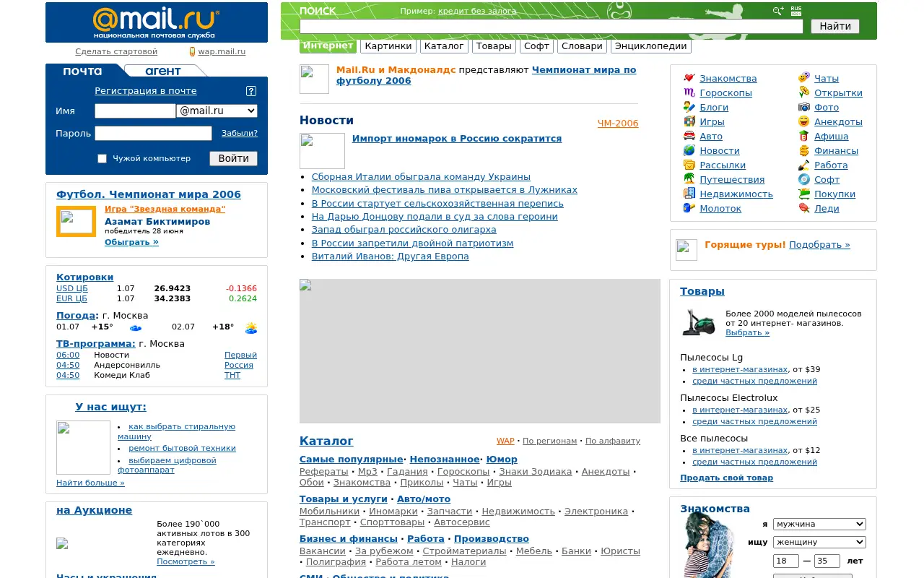This screenshot has width=924, height=578.
Task: Click the RUS virtual keyboard icon
Action: [796, 11]
